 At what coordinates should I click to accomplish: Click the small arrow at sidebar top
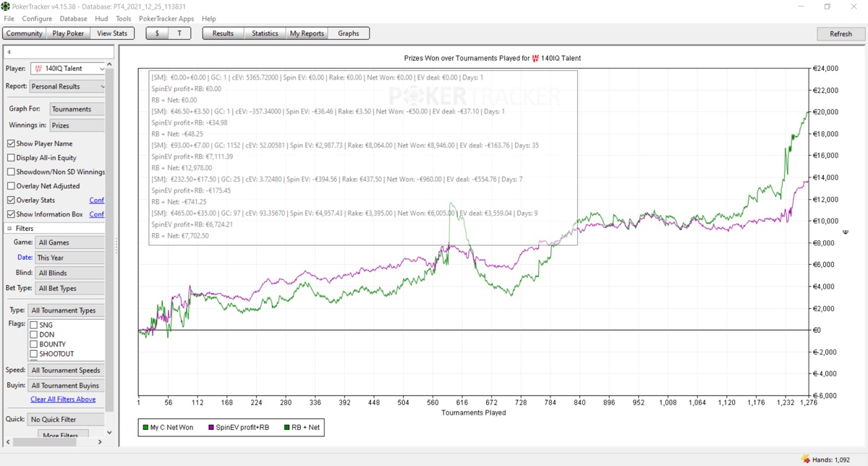pos(9,52)
